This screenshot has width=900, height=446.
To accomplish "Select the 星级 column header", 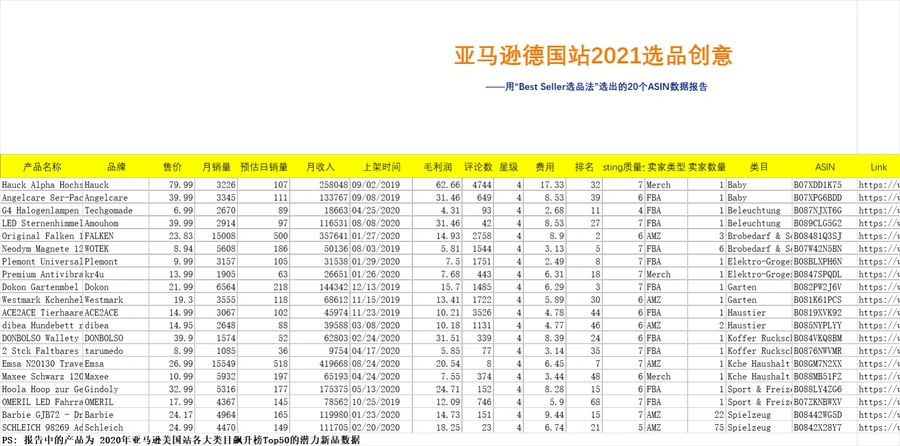I will (509, 167).
